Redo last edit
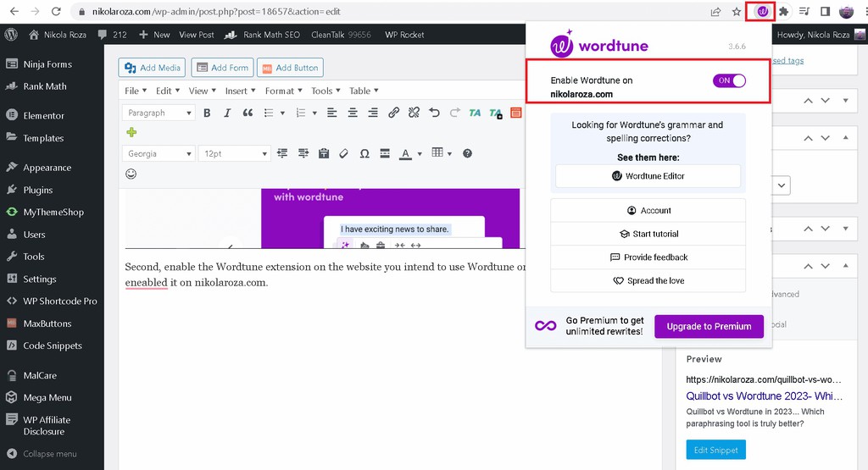This screenshot has width=868, height=470. pyautogui.click(x=454, y=113)
